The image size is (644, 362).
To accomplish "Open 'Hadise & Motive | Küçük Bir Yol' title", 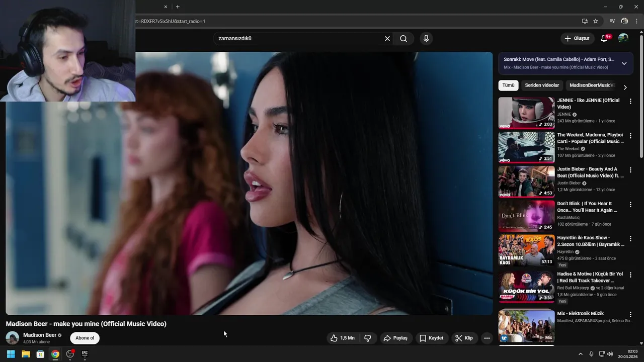I will (x=590, y=277).
